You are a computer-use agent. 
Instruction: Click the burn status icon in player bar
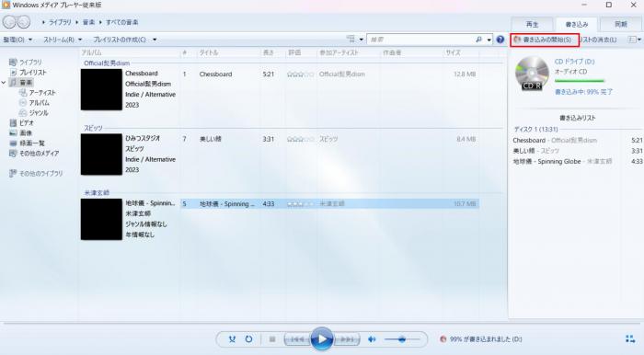[x=443, y=339]
